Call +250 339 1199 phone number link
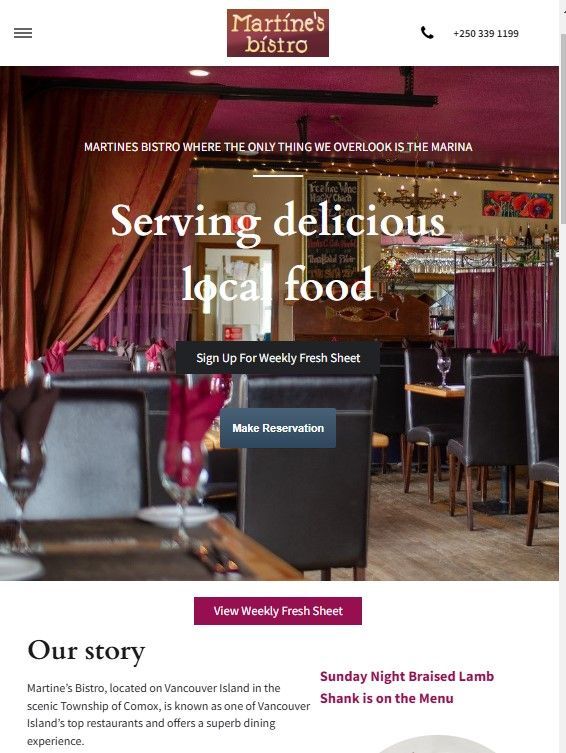This screenshot has height=753, width=566. pyautogui.click(x=486, y=34)
